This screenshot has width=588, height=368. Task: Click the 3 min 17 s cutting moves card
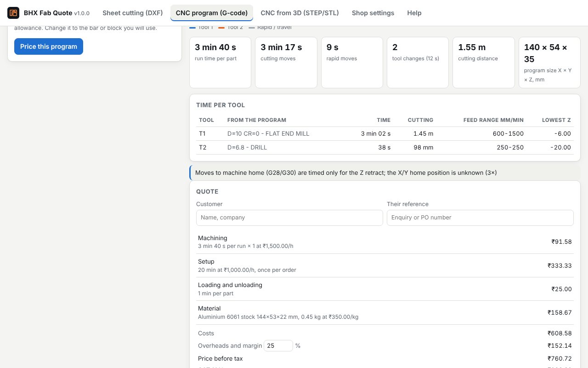pyautogui.click(x=286, y=63)
